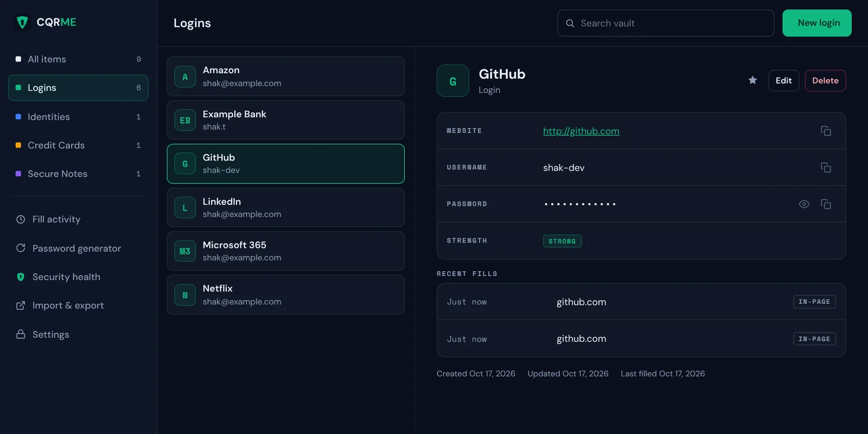
Task: Click the Example Bank 'EB' avatar icon
Action: click(185, 120)
